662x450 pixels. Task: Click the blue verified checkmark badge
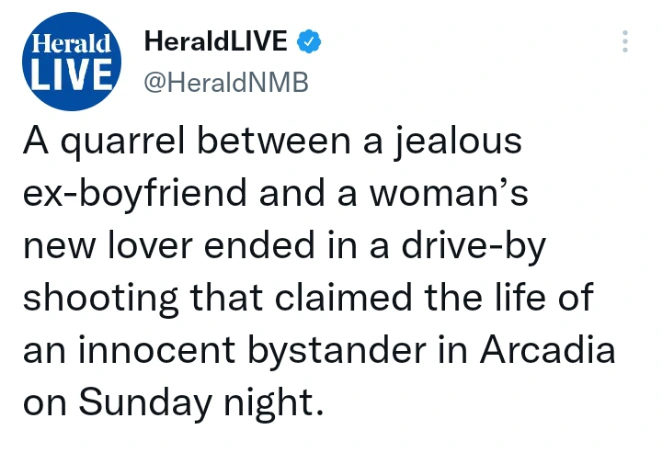point(309,41)
